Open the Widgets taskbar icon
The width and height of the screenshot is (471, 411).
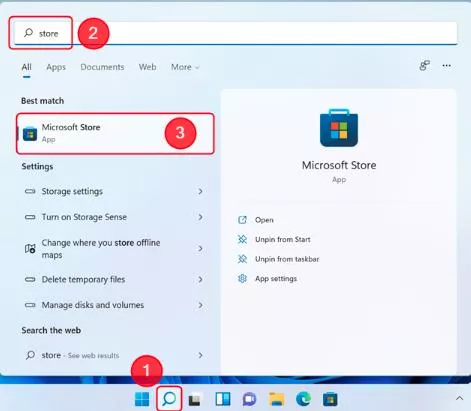pyautogui.click(x=222, y=399)
